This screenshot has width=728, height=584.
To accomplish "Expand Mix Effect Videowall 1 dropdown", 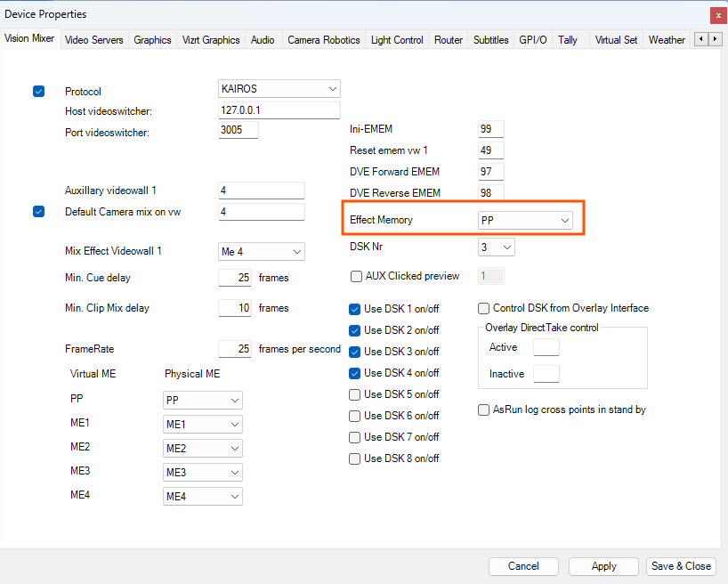I will tap(261, 252).
